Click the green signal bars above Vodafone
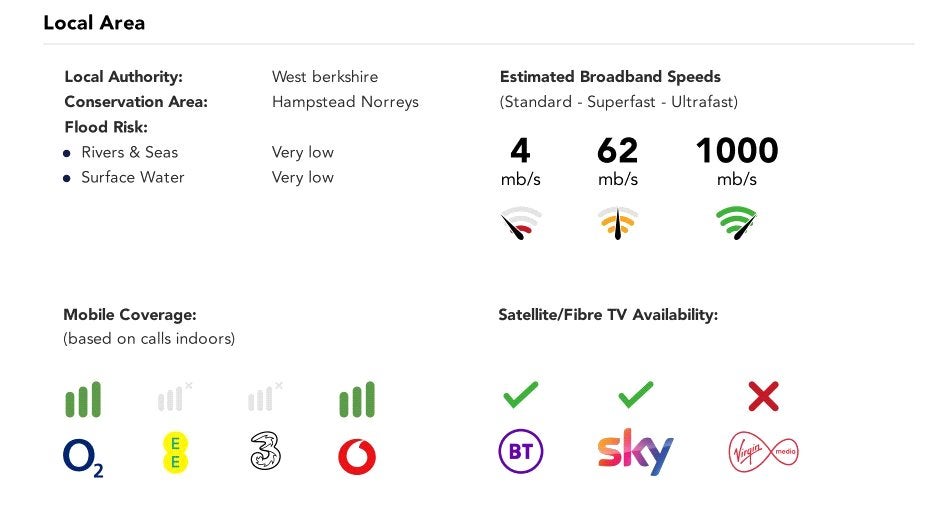 357,399
